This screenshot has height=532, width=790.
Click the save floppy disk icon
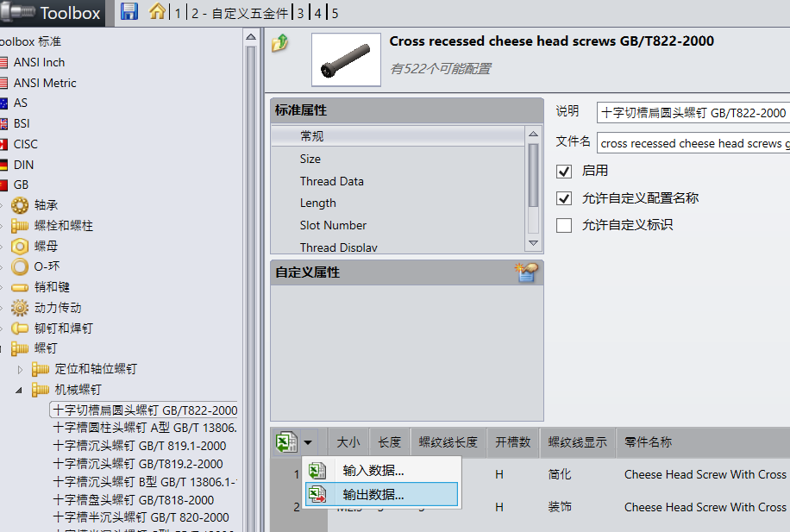click(129, 11)
